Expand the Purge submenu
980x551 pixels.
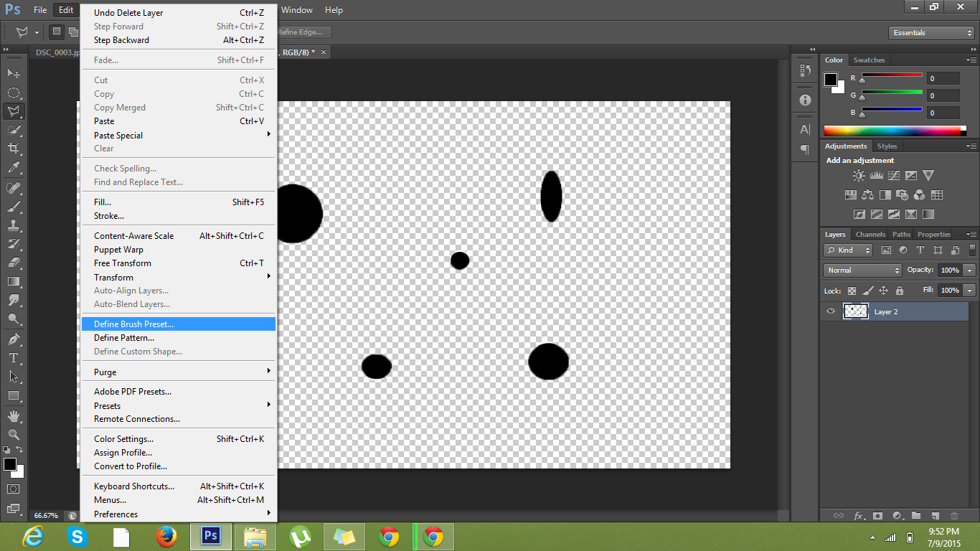179,372
